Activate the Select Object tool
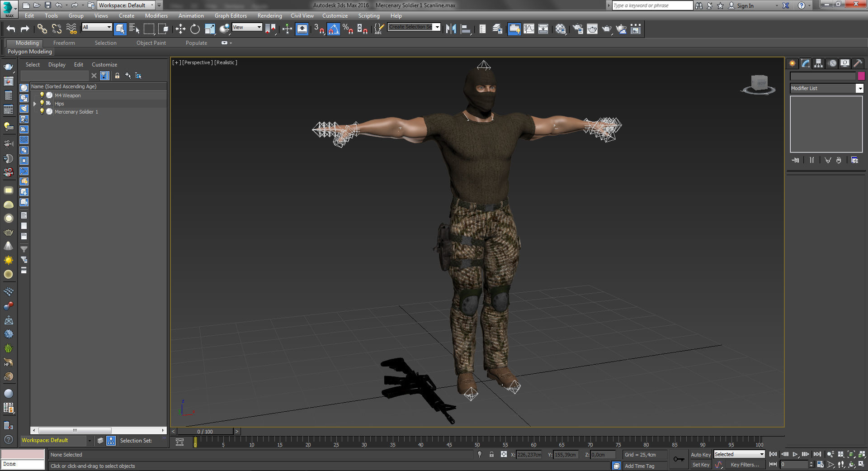 point(120,29)
